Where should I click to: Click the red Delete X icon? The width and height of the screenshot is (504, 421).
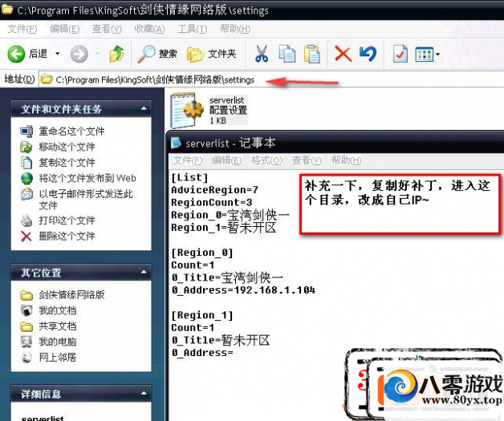pos(343,54)
